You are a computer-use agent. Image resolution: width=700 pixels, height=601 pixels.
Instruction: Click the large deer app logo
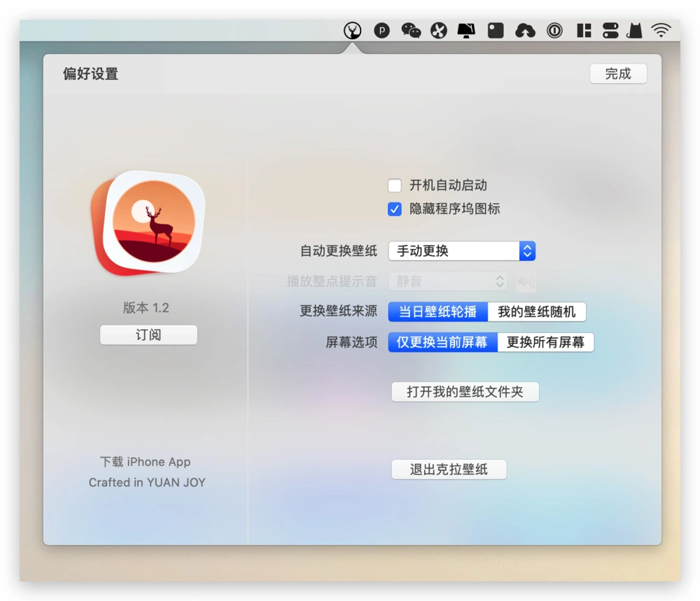tap(148, 223)
